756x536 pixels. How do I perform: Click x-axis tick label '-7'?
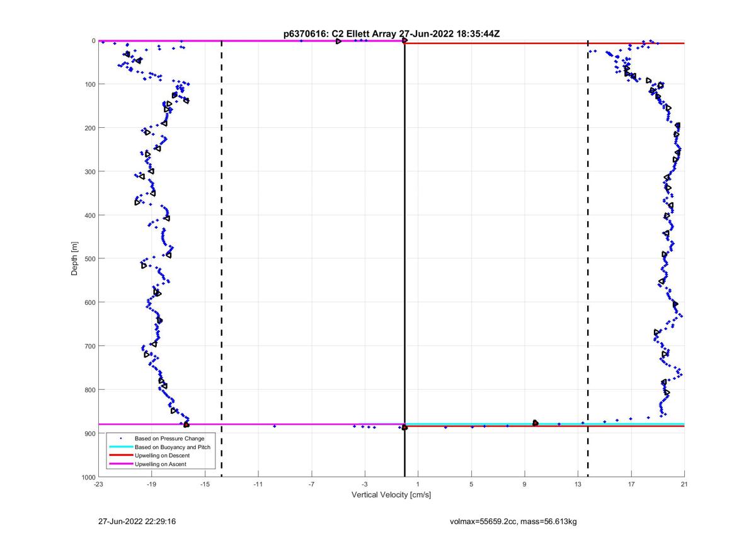pos(311,485)
